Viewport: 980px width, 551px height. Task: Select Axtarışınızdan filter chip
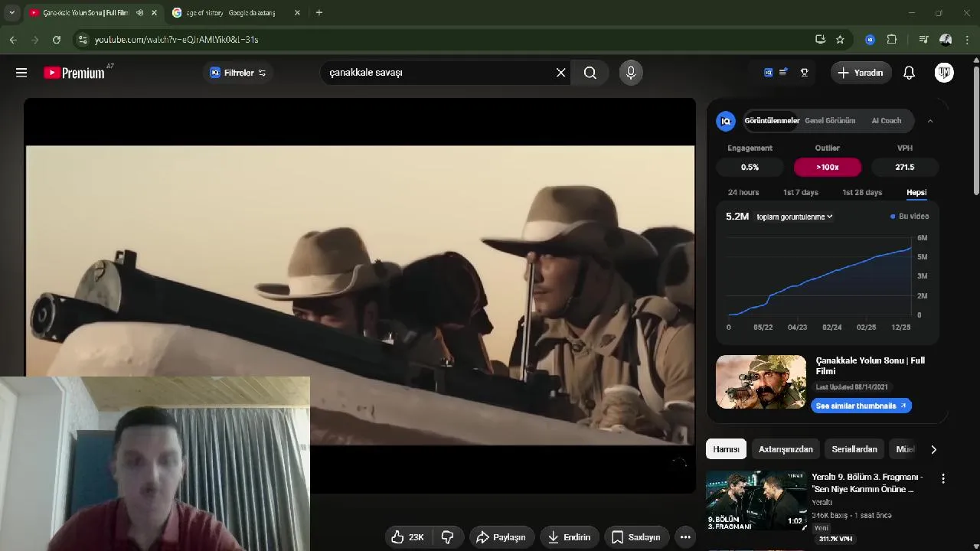(786, 449)
